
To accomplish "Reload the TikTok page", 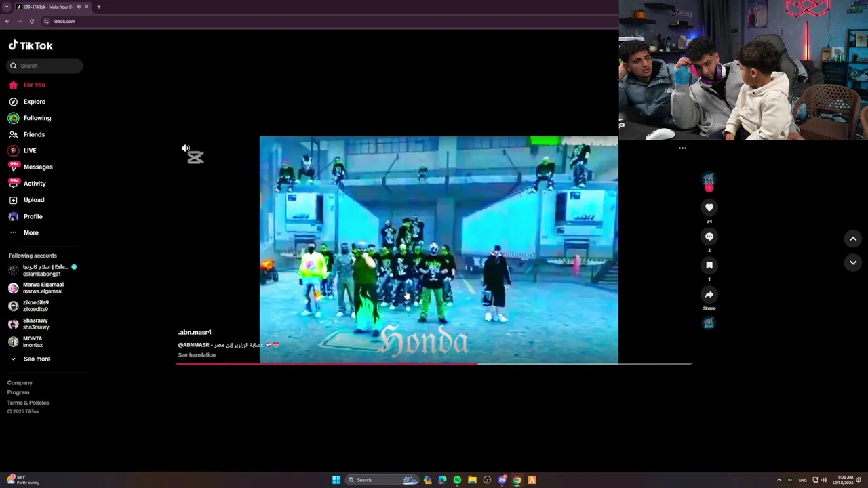I will 32,21.
